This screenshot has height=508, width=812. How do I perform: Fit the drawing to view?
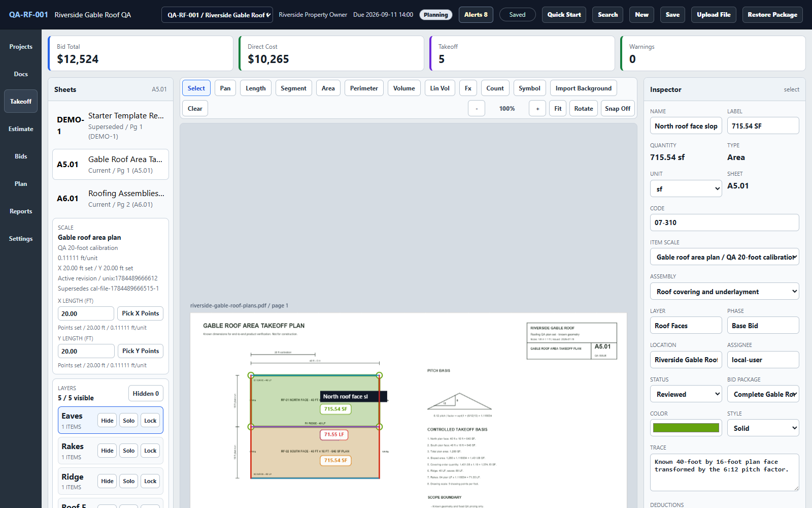[558, 109]
